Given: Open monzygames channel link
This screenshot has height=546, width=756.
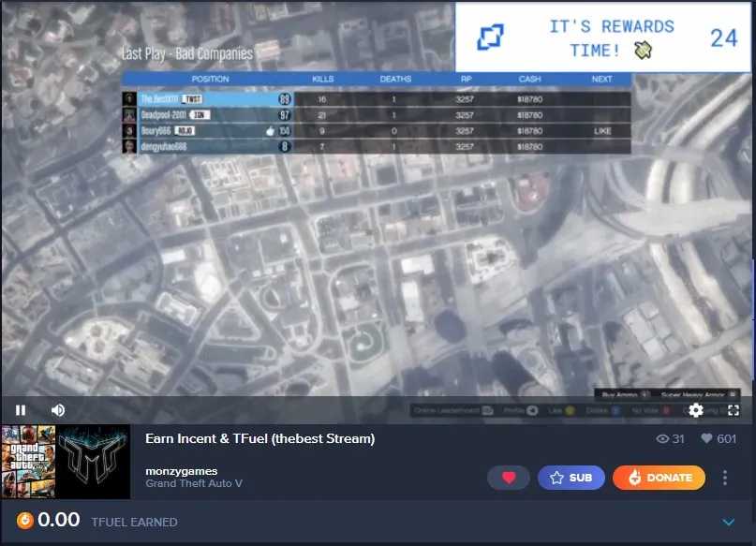Looking at the screenshot, I should [x=182, y=471].
